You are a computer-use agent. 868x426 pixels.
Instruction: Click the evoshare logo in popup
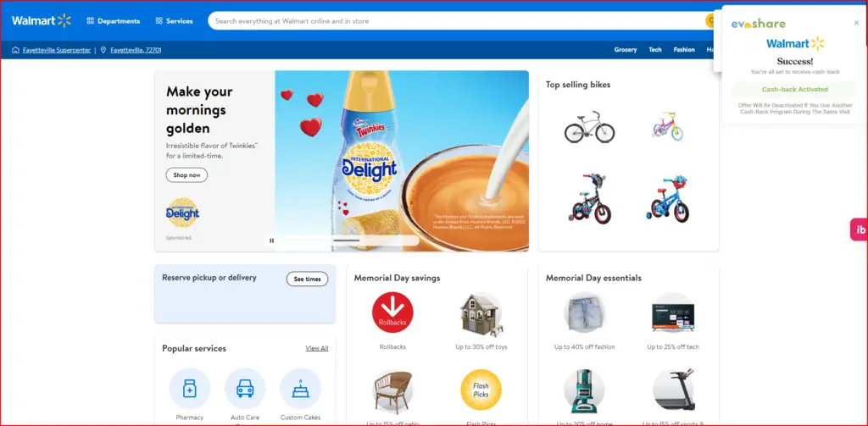[x=759, y=24]
